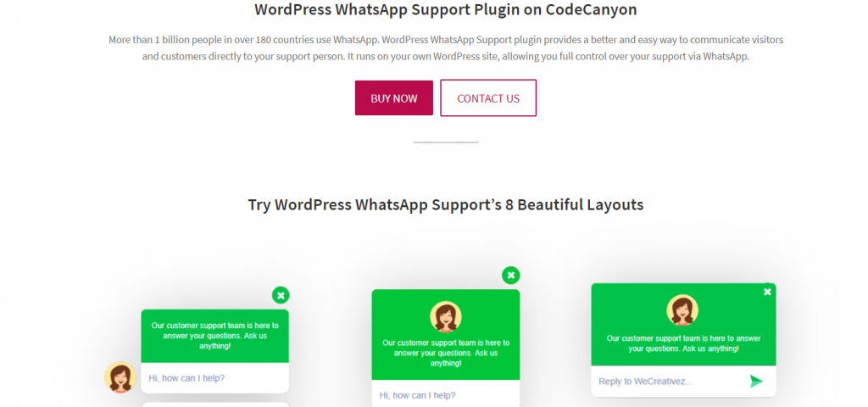Viewport: 868px width, 407px height.
Task: Open the CONTACT US link button
Action: 487,98
